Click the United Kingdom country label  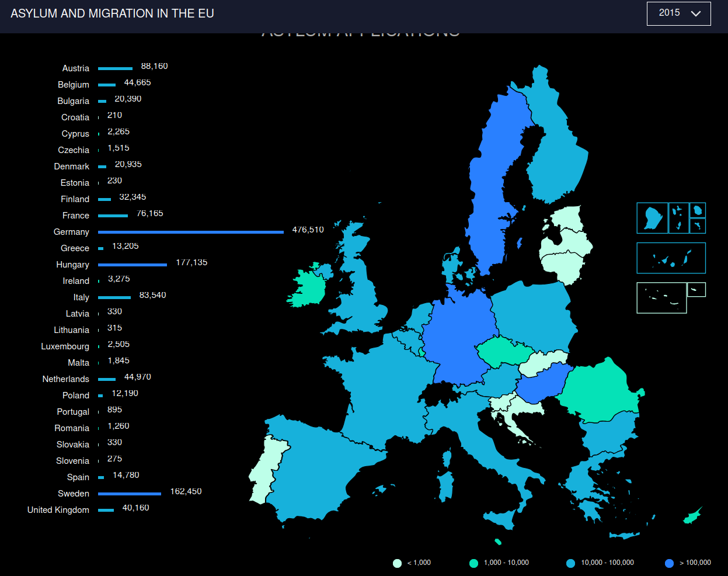pos(58,510)
